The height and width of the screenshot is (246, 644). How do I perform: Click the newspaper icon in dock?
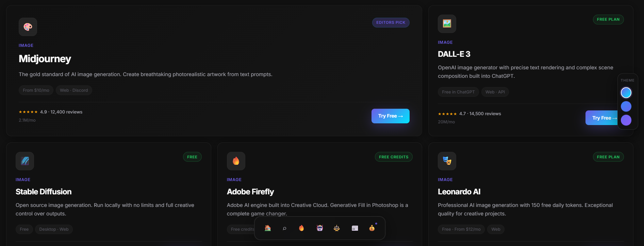click(x=355, y=228)
